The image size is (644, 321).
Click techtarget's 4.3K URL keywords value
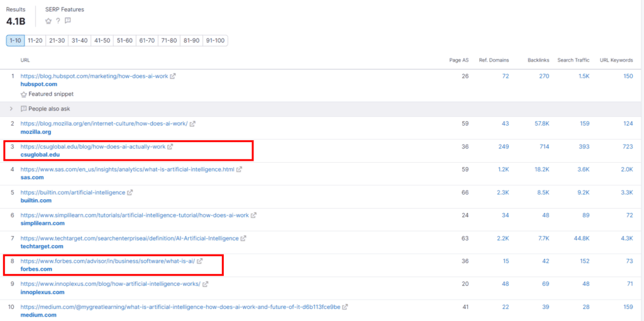[x=626, y=238]
